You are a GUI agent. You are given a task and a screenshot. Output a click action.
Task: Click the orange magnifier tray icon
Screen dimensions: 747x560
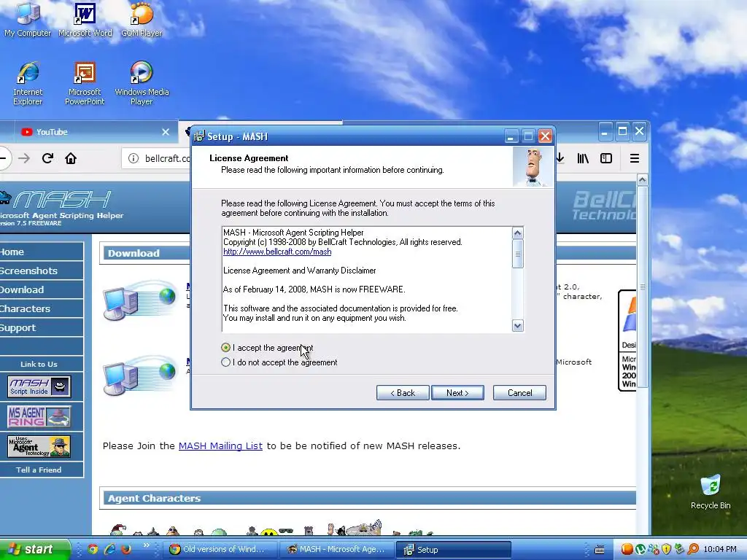point(693,549)
